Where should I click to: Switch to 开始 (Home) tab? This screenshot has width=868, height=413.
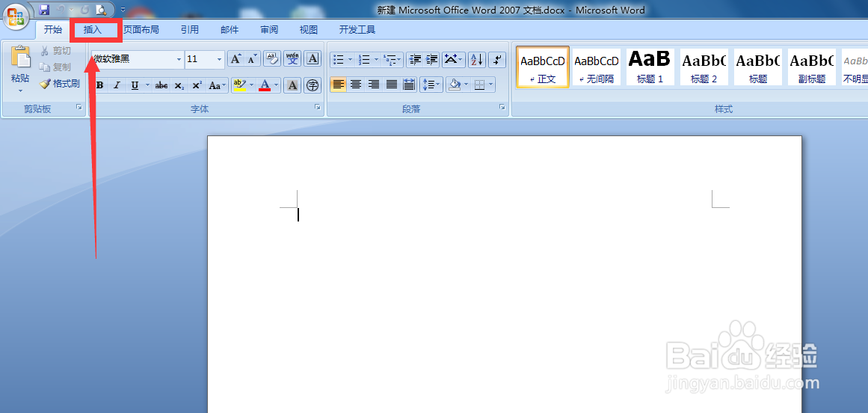(x=53, y=30)
